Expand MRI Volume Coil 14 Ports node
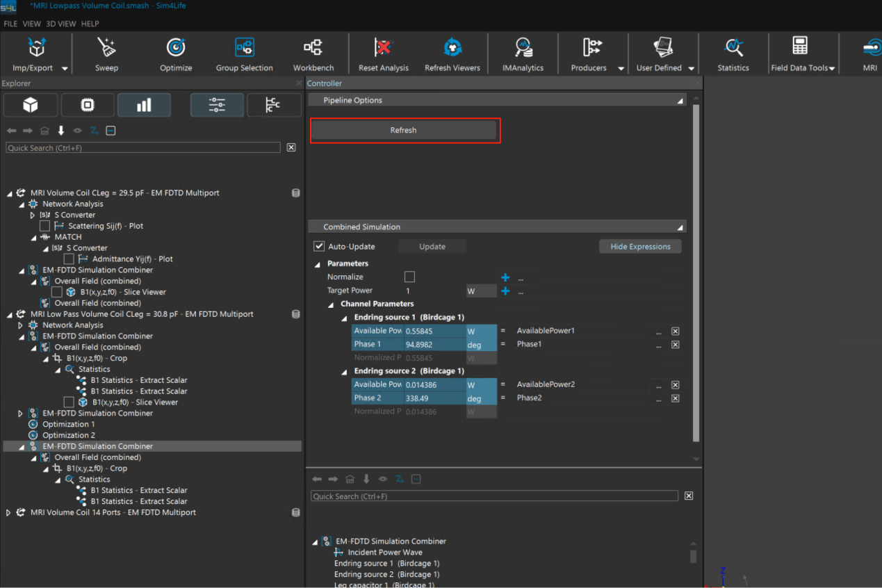The height and width of the screenshot is (588, 882). [8, 513]
